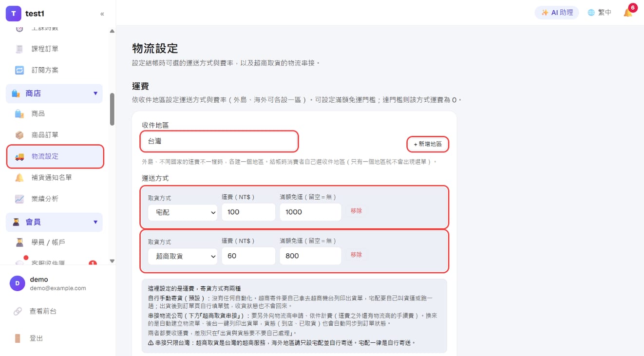Click the 運費 field showing 100

pyautogui.click(x=248, y=212)
